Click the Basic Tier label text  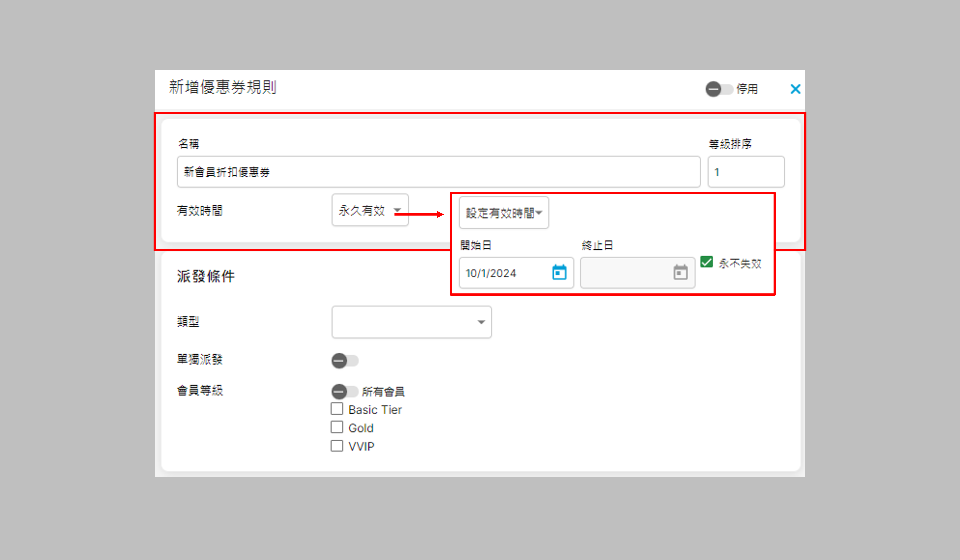(375, 410)
